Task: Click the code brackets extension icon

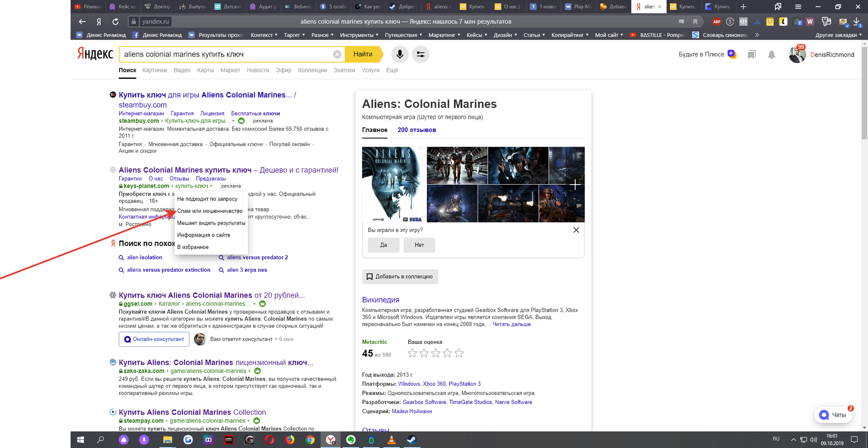Action: [743, 22]
